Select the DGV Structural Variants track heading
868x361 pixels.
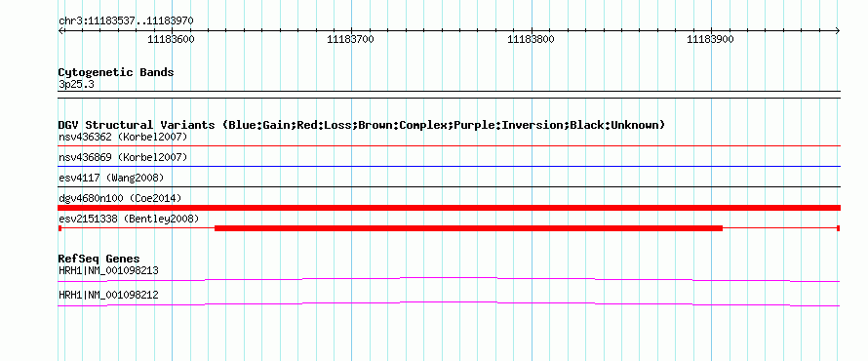362,125
